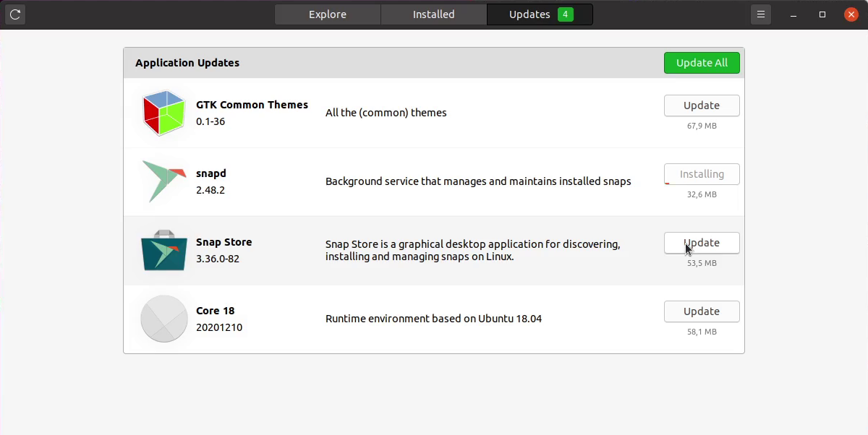
Task: Update GTK Common Themes
Action: (702, 105)
